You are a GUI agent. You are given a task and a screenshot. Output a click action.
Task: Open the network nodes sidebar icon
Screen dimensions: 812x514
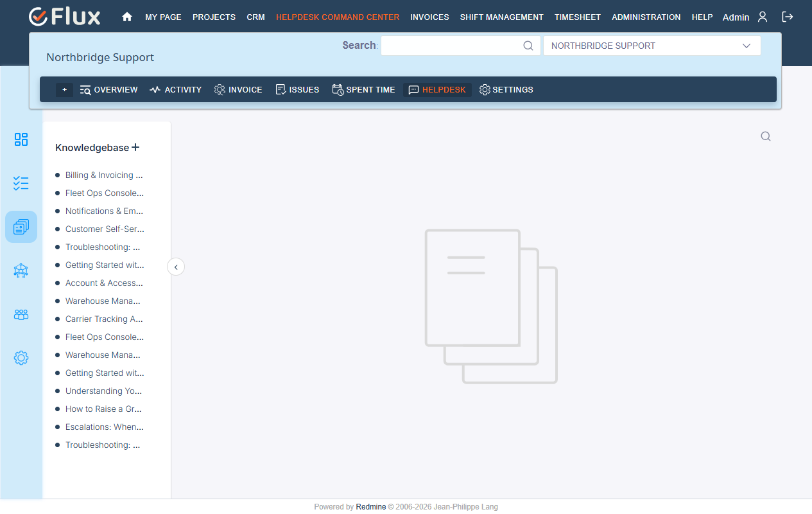point(21,270)
